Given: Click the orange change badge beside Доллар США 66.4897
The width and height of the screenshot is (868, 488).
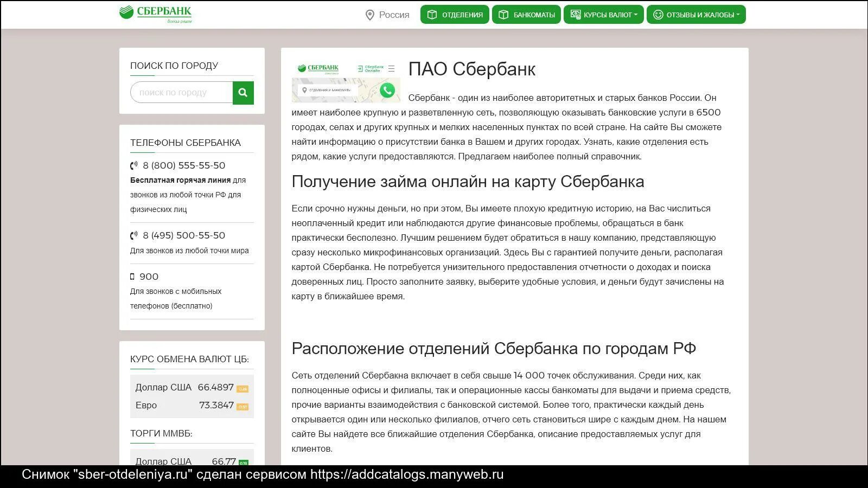Looking at the screenshot, I should coord(242,389).
